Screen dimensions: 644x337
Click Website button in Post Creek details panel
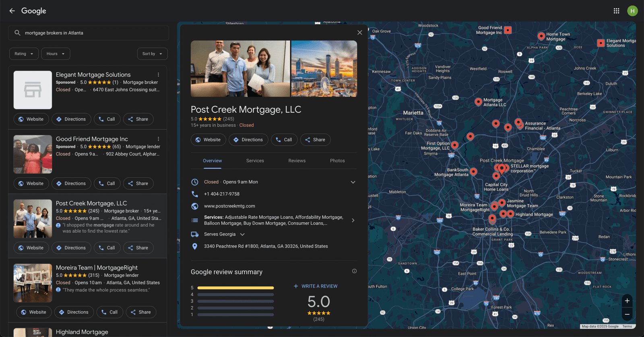[208, 140]
